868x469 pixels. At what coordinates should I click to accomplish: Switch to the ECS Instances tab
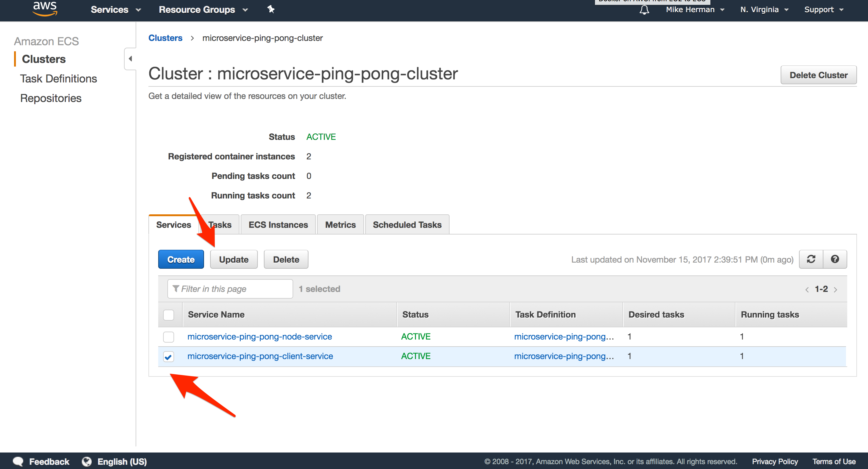(x=278, y=225)
